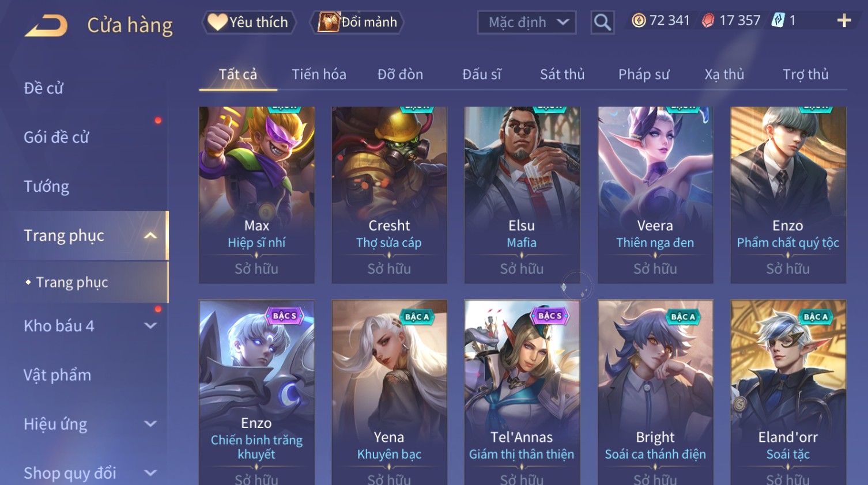
Task: Click the plus icon to add currency
Action: coord(844,21)
